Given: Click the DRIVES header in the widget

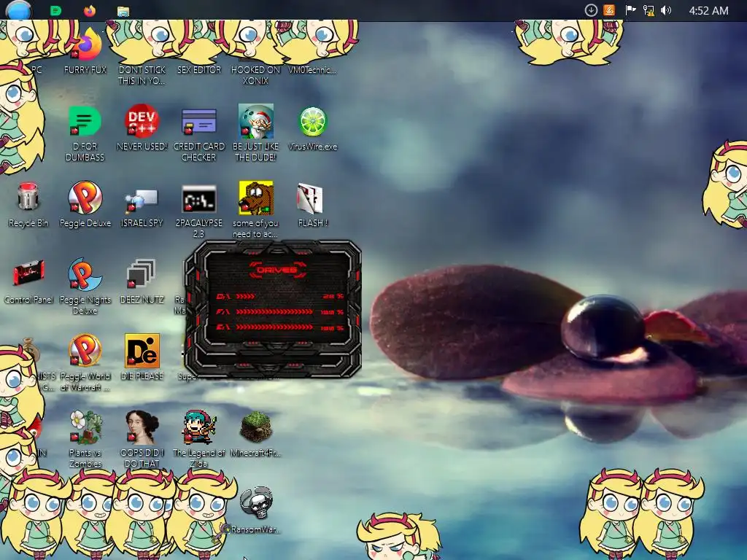Looking at the screenshot, I should (x=276, y=270).
